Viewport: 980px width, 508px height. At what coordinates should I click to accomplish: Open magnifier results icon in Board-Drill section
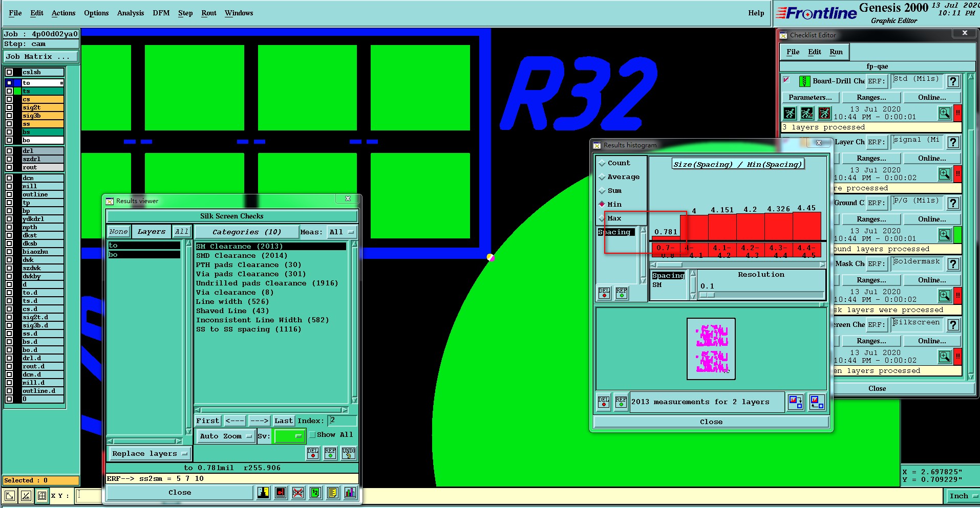tap(945, 113)
